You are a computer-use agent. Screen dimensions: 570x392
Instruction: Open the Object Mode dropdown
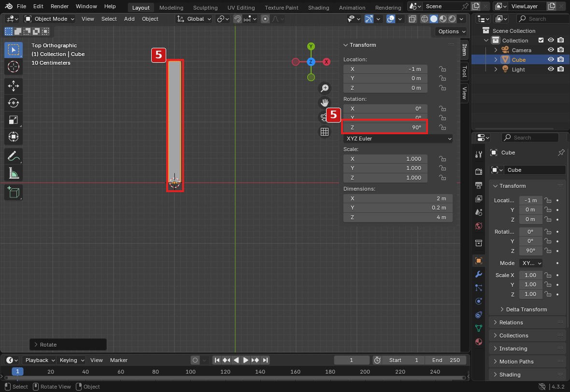(49, 19)
